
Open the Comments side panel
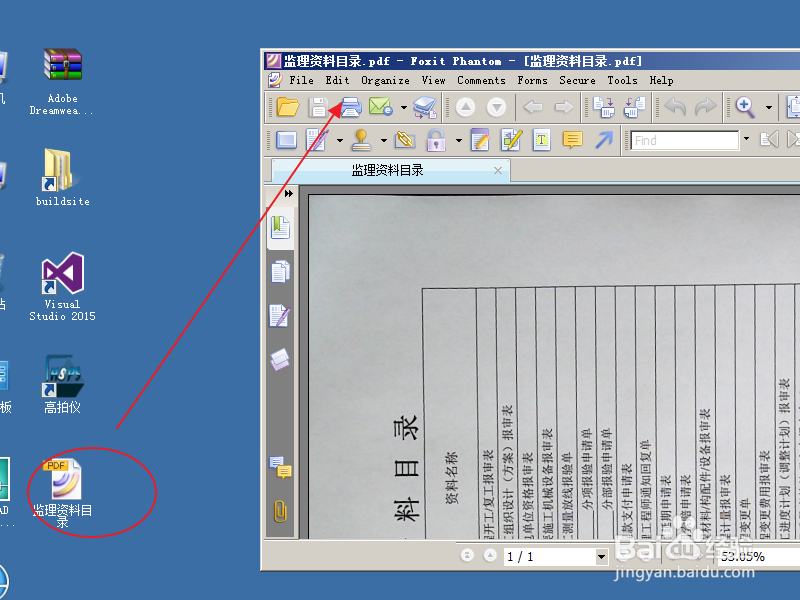[280, 467]
